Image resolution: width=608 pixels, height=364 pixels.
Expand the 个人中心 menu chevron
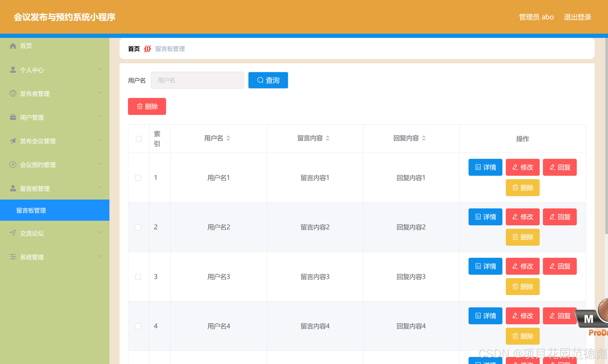pyautogui.click(x=100, y=69)
